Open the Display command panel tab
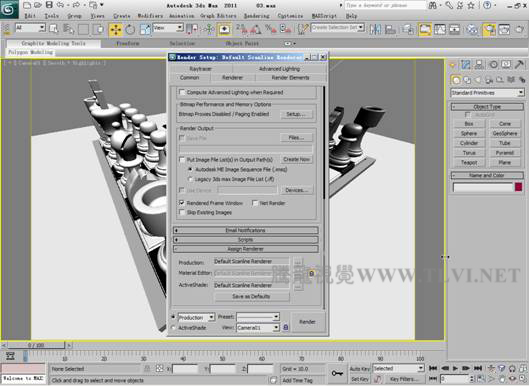This screenshot has height=386, width=529. (506, 64)
